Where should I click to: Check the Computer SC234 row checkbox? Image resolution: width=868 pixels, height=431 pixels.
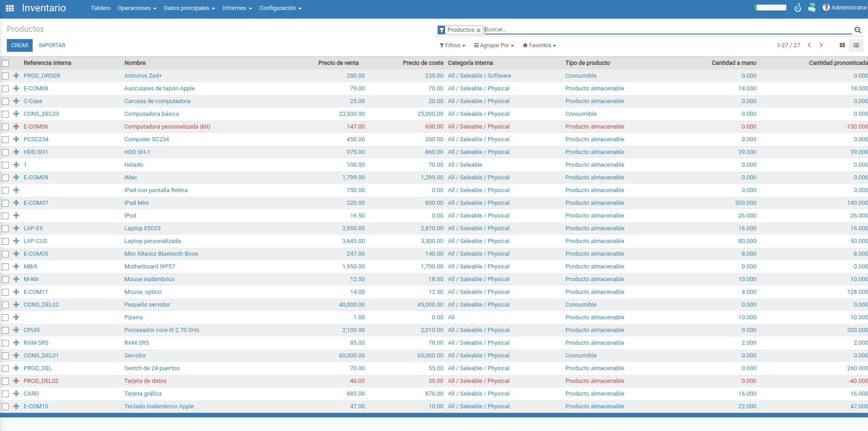5,139
